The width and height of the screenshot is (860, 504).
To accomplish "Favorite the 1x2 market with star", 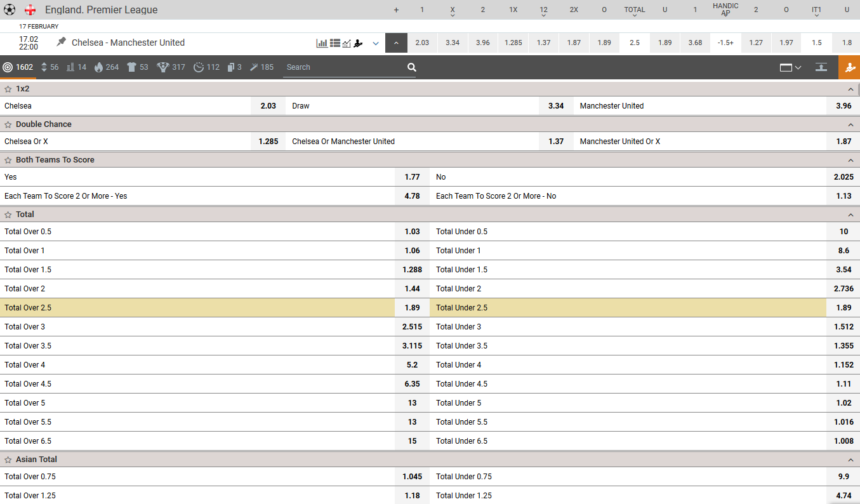I will [x=8, y=89].
